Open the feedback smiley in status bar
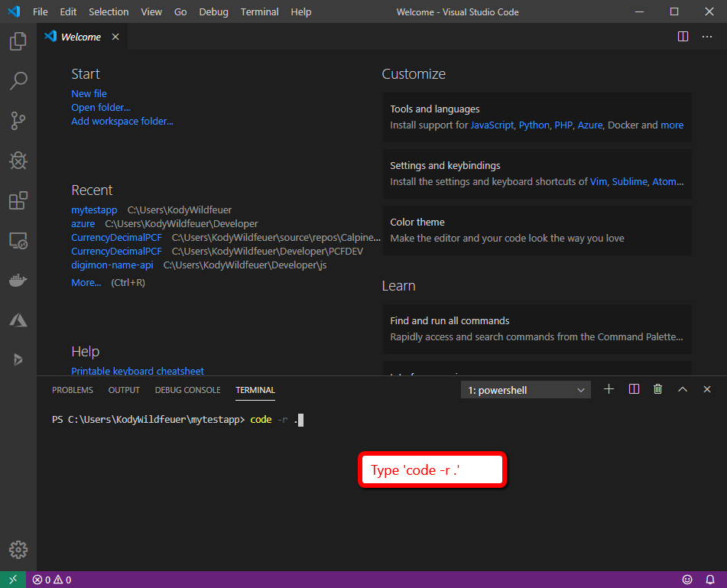 point(687,580)
